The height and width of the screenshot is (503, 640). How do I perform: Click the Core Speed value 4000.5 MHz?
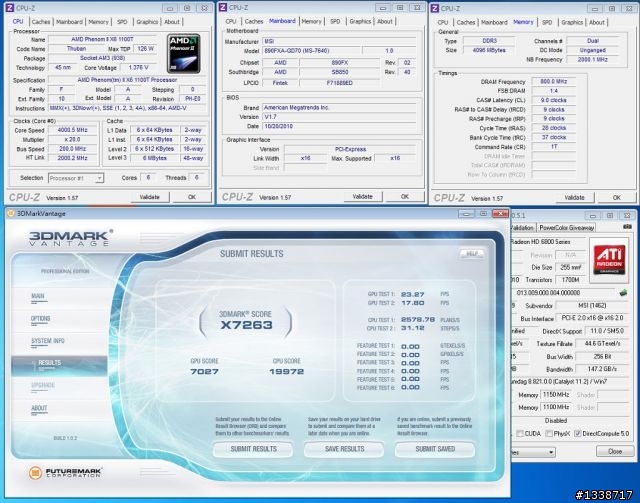[x=72, y=130]
